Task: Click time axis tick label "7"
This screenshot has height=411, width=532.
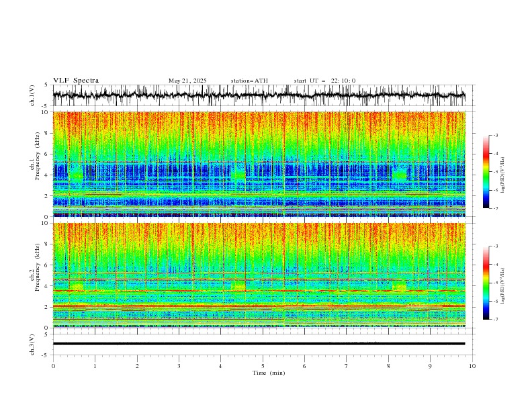Action: pyautogui.click(x=347, y=366)
